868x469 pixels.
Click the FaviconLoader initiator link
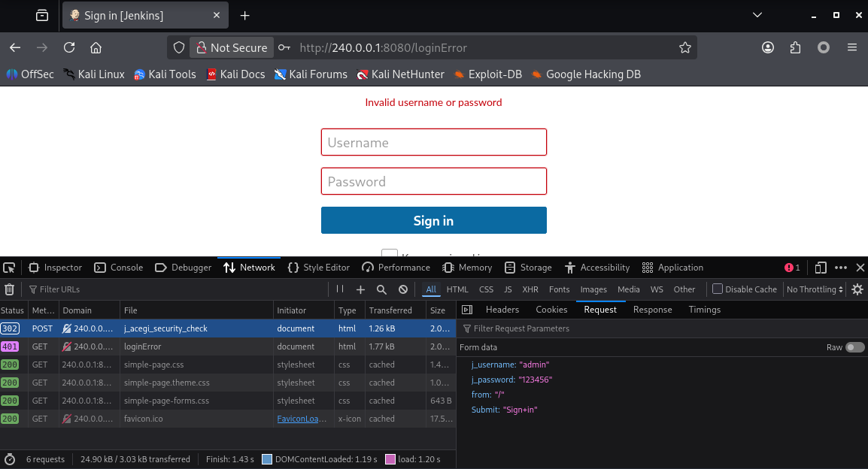(x=302, y=419)
